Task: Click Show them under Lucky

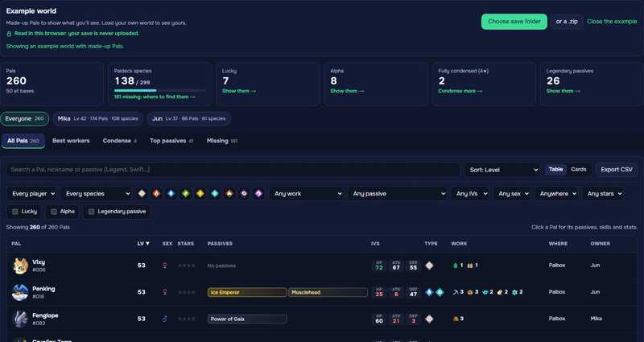Action: click(238, 91)
